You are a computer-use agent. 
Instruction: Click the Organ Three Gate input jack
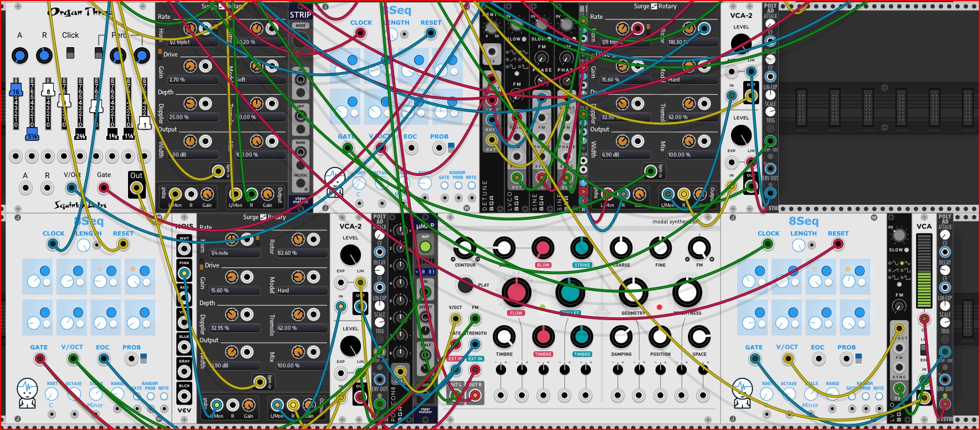point(104,188)
